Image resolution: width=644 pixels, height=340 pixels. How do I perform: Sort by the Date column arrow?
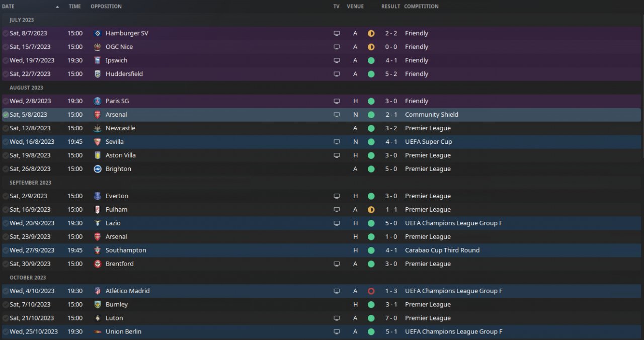coord(57,7)
